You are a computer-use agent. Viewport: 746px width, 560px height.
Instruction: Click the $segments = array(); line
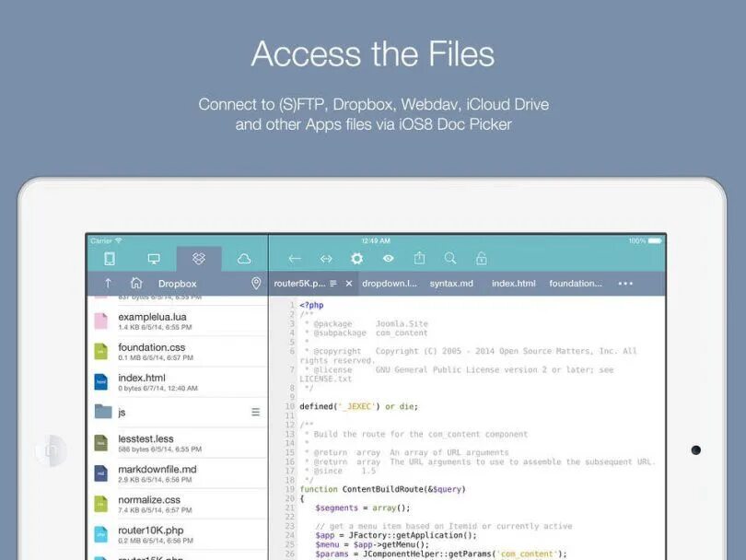(x=363, y=508)
